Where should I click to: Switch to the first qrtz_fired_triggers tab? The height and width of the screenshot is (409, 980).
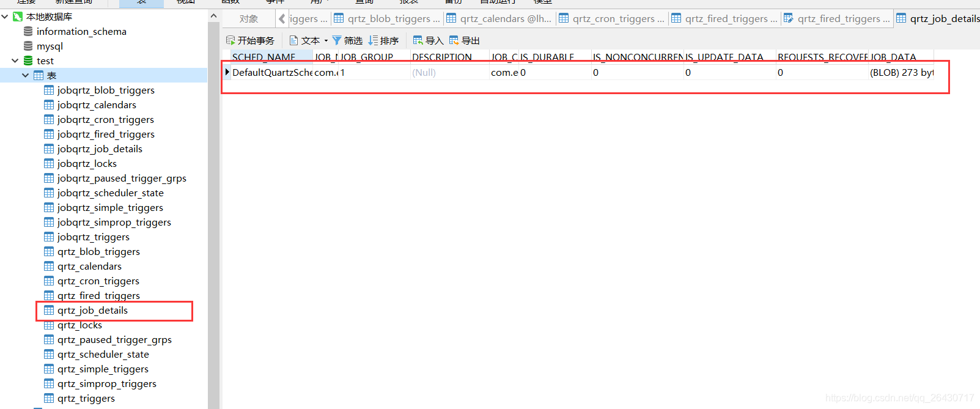coord(725,19)
